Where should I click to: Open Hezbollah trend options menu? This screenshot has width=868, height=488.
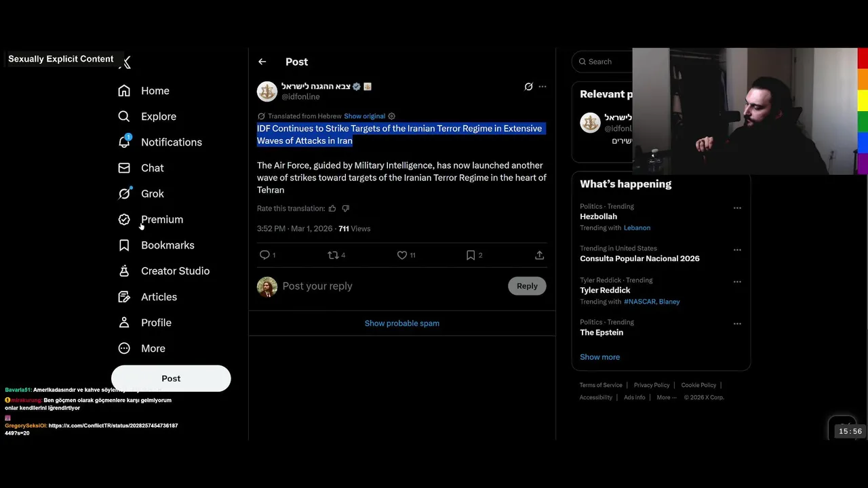(737, 208)
